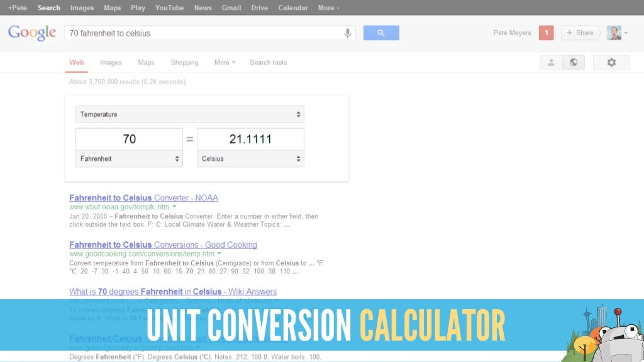Click the www.wbuf.noaa.gov/tempfc.htm URL
The image size is (644, 362).
click(x=119, y=207)
